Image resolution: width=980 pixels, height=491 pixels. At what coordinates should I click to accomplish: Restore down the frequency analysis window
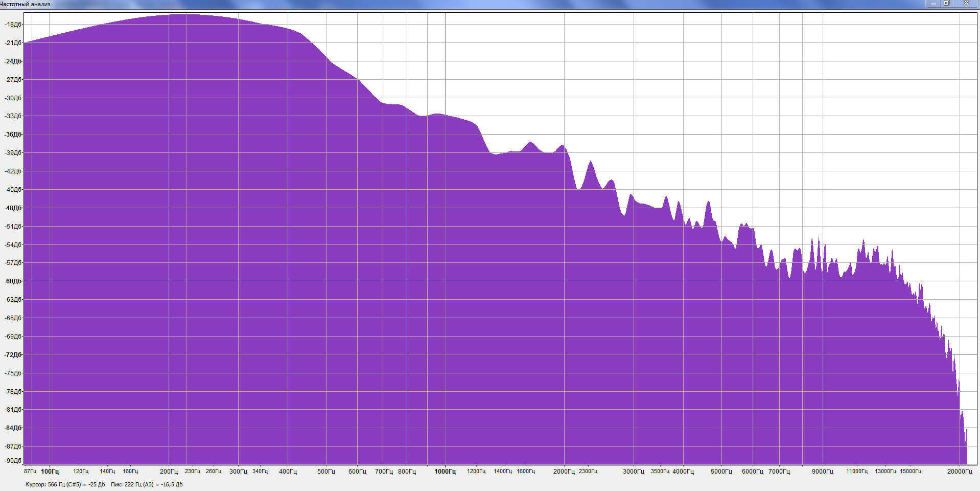tap(946, 3)
